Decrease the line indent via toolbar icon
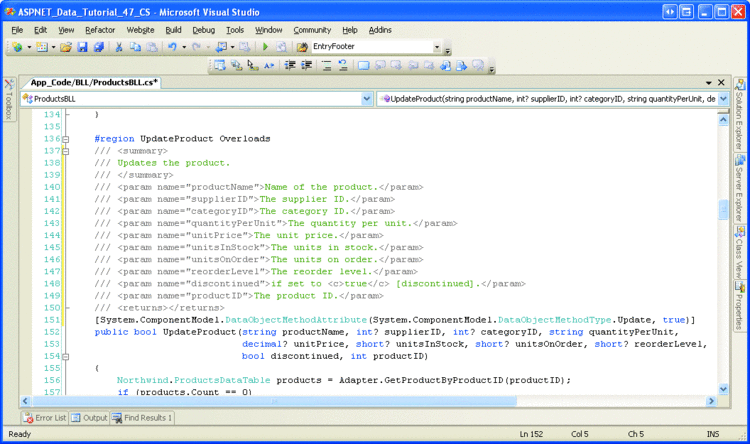Image resolution: width=750 pixels, height=444 pixels. click(290, 66)
